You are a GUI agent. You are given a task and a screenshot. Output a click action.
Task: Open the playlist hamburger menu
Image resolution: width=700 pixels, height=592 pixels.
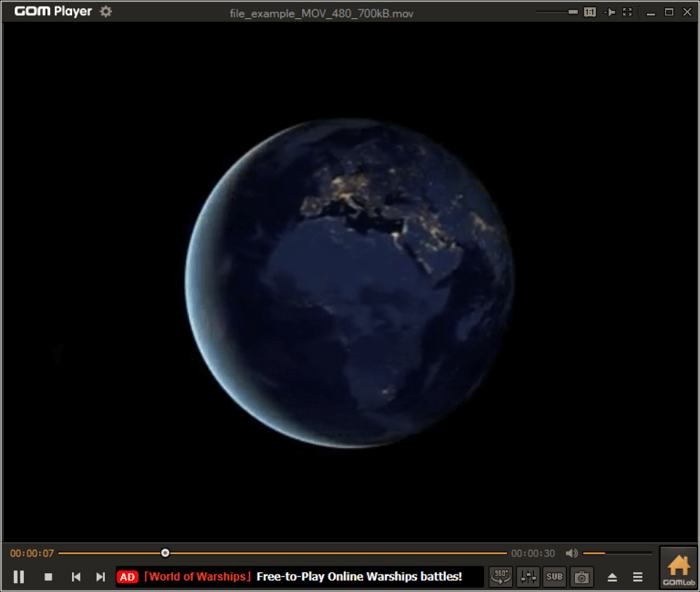click(x=638, y=577)
